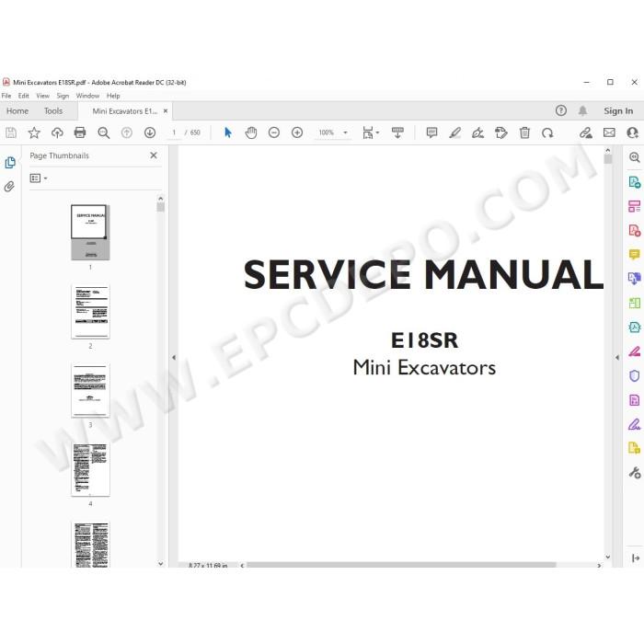Share a link to the file

click(586, 132)
